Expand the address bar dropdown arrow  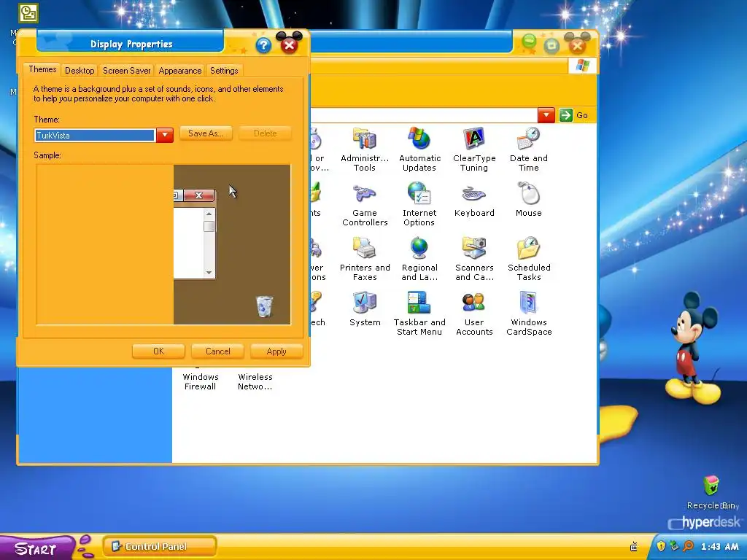[x=546, y=115]
